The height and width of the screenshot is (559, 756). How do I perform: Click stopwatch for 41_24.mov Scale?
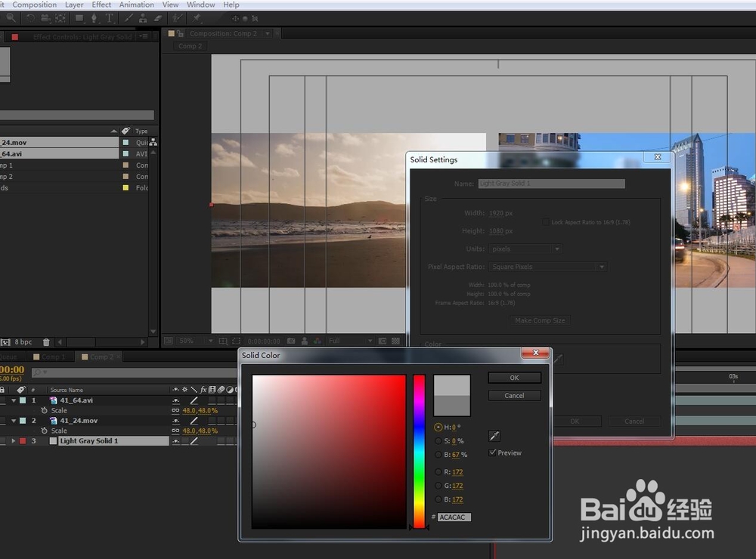point(45,431)
